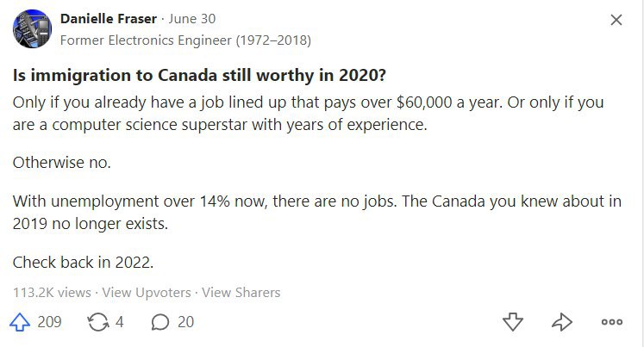The height and width of the screenshot is (347, 644).
Task: Click the 'Check back in 2022.' paragraph
Action: pyautogui.click(x=83, y=262)
